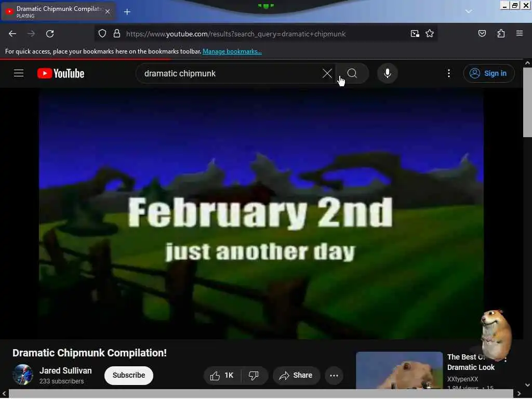
Task: Subscribe to Jared Sullivan channel
Action: 129,375
